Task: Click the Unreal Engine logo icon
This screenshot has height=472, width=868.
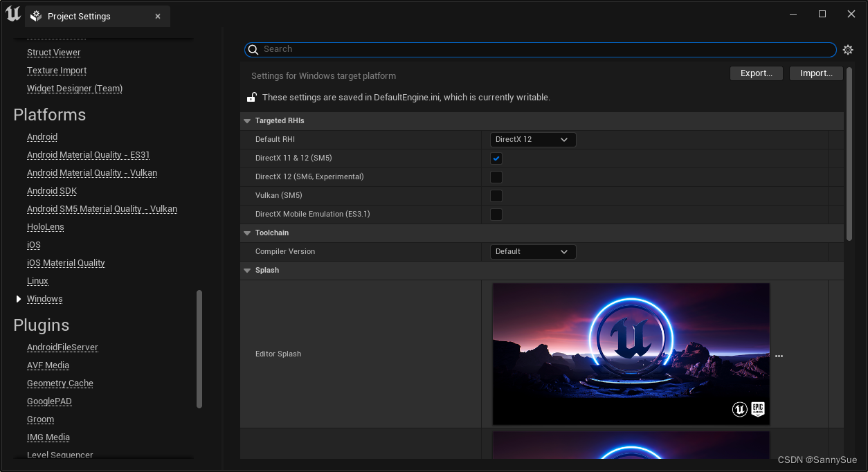Action: point(13,14)
